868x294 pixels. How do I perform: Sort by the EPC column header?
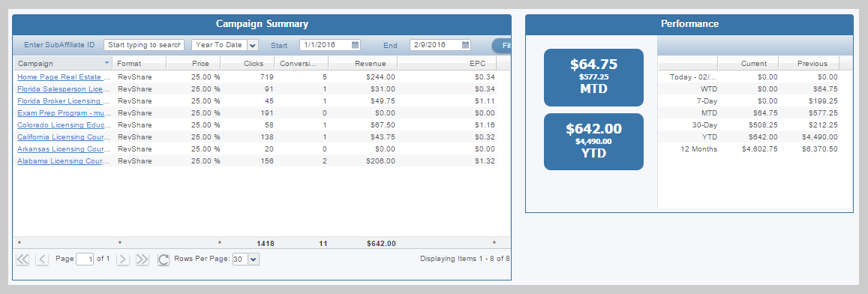click(447, 63)
